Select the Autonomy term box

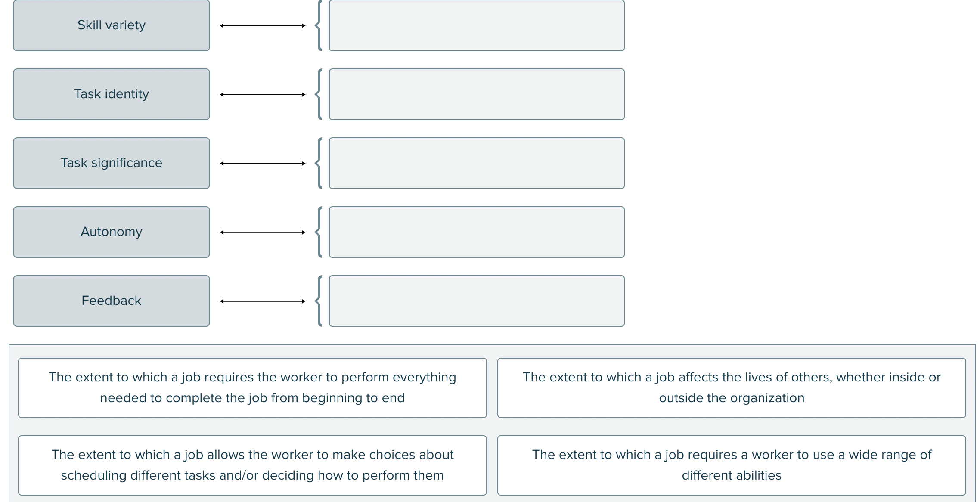(111, 232)
